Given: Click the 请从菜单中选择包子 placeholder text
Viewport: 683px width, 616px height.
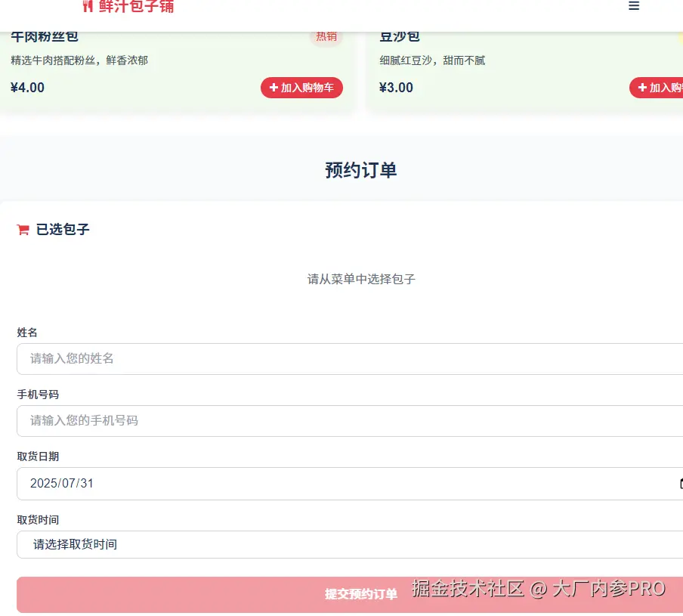Looking at the screenshot, I should click(x=360, y=279).
